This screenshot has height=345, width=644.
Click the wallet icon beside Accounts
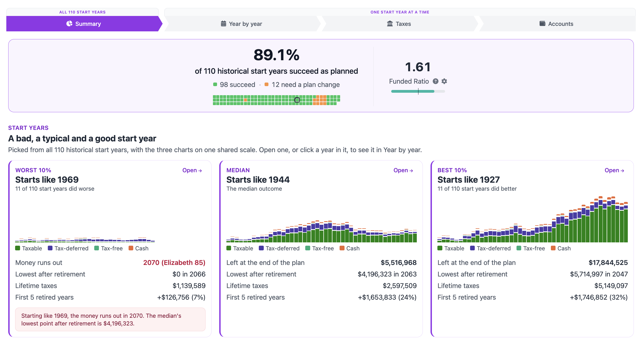[x=542, y=24]
